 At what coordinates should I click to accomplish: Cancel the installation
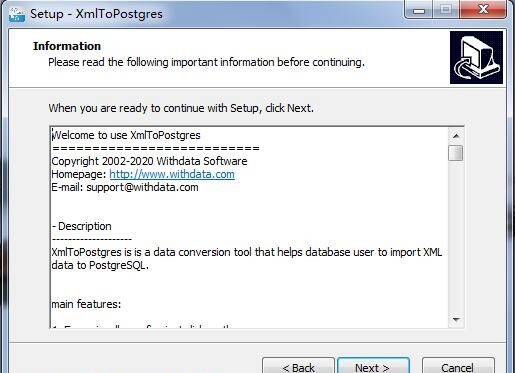point(458,366)
